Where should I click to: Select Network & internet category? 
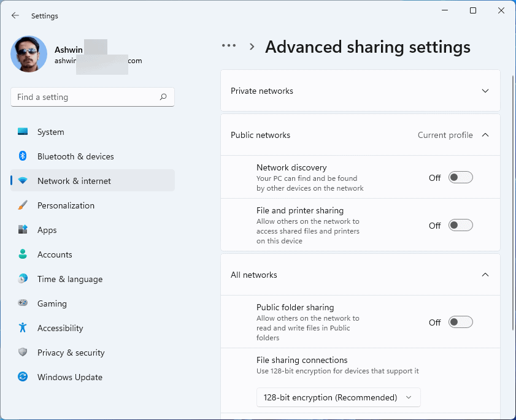(x=93, y=180)
